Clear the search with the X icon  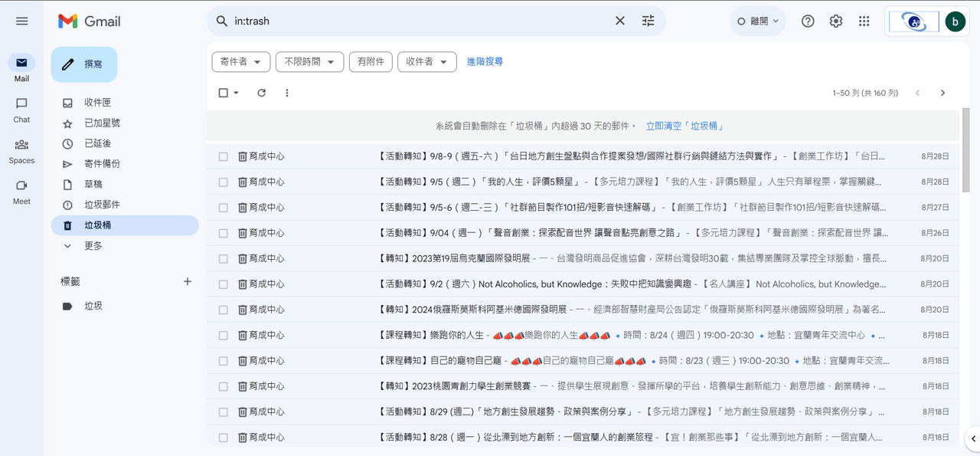(x=620, y=21)
